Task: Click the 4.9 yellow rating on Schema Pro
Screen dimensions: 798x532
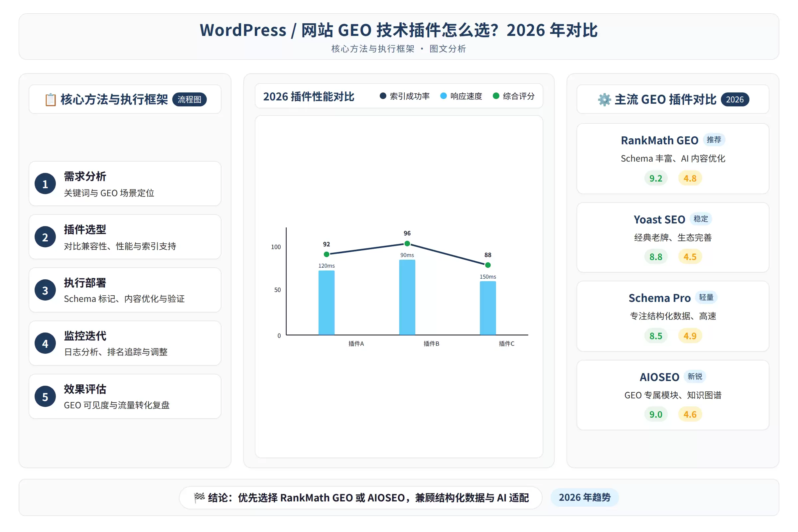Action: 690,335
